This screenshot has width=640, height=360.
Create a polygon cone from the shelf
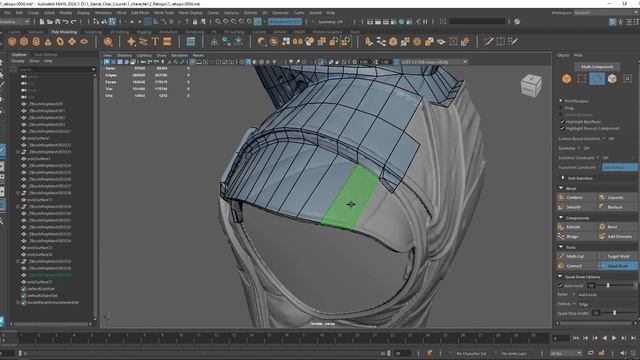click(48, 41)
